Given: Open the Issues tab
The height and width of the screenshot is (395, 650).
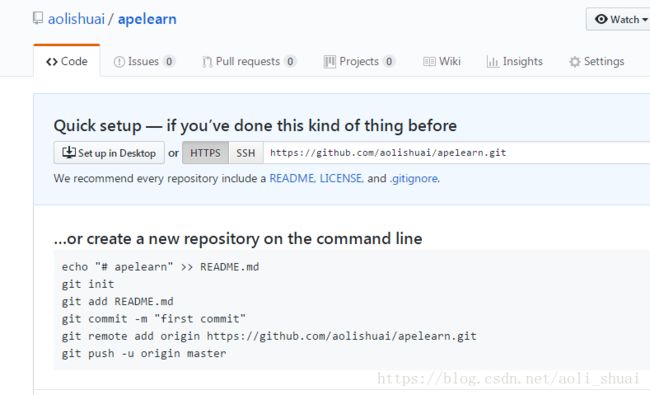Looking at the screenshot, I should [x=144, y=61].
